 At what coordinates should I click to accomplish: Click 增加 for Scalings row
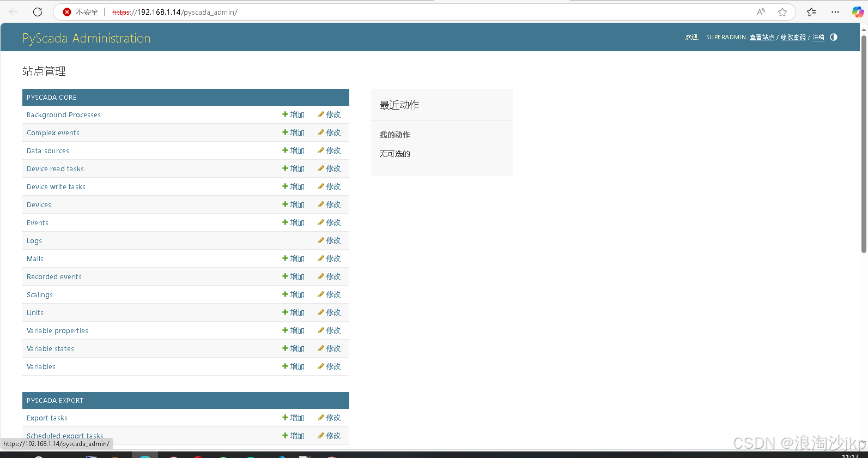click(x=293, y=294)
